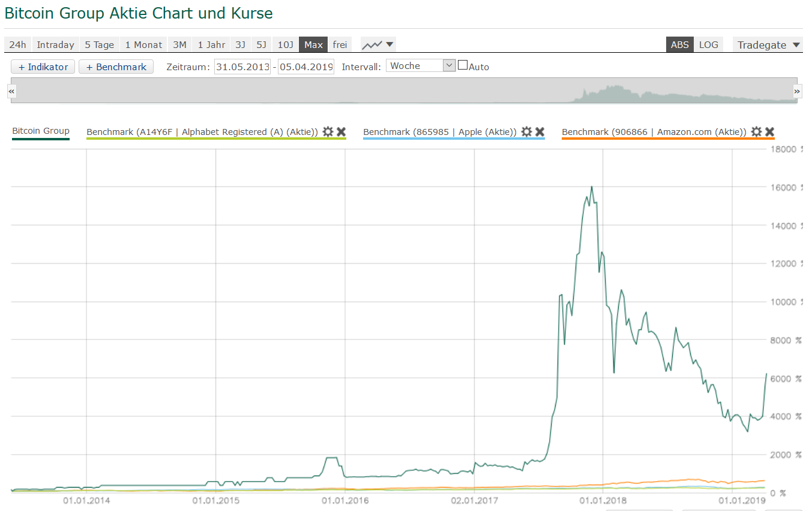
Task: Add a benchmark with + Benchmark
Action: pos(116,67)
